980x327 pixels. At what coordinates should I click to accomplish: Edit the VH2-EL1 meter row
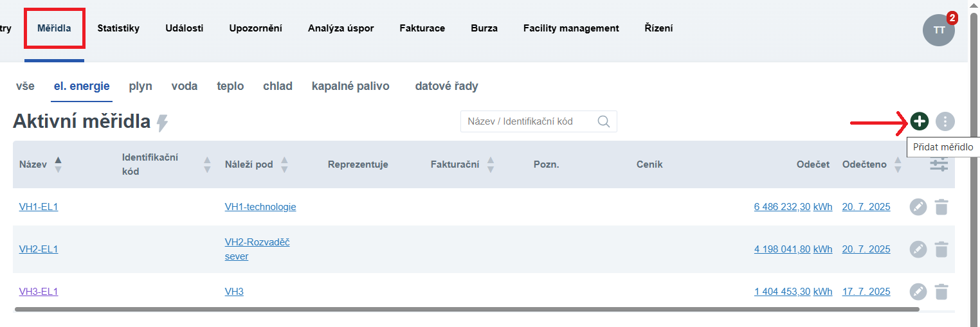(918, 249)
